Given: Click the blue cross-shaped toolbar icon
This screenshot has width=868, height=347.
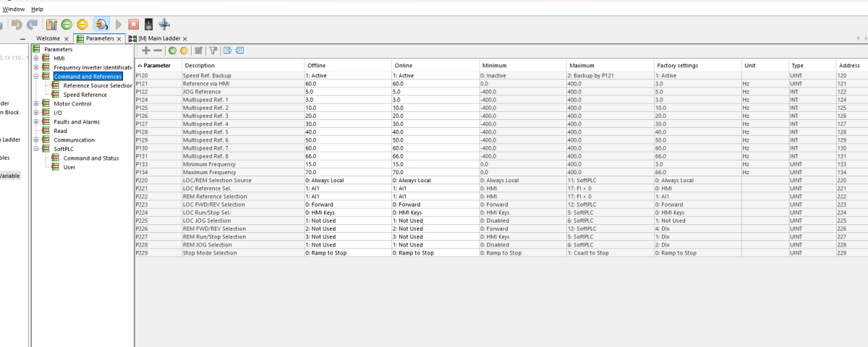Looking at the screenshot, I should pyautogui.click(x=164, y=24).
